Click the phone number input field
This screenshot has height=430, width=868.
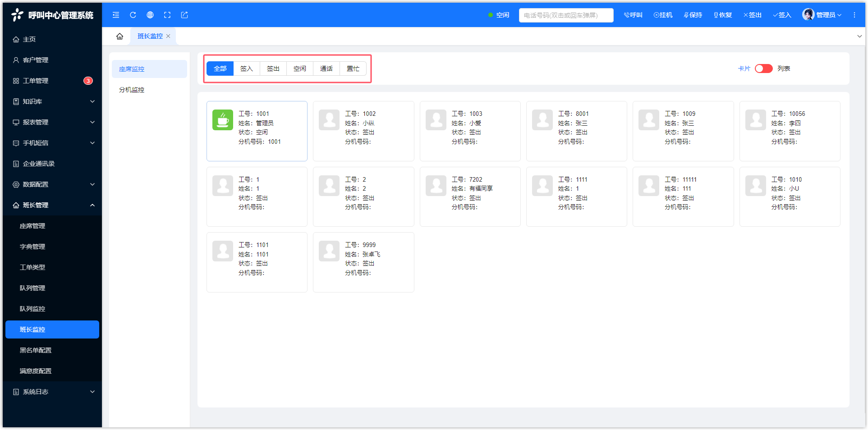(566, 15)
